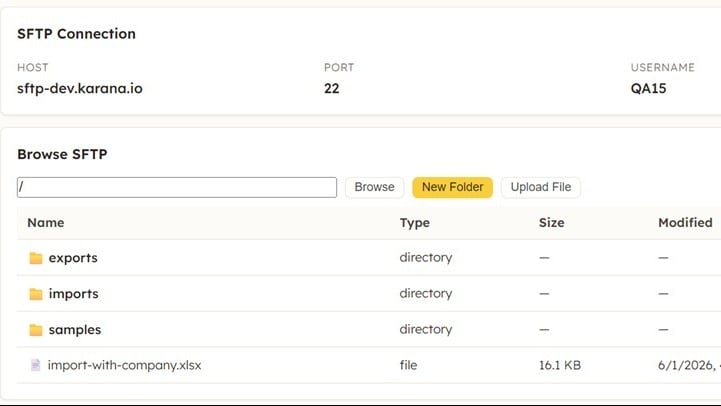Click the port value 22
This screenshot has height=406, width=721.
coord(332,88)
